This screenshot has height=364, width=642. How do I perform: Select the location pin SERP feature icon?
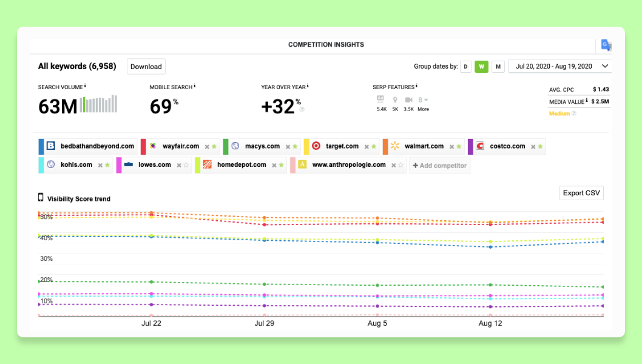point(395,100)
